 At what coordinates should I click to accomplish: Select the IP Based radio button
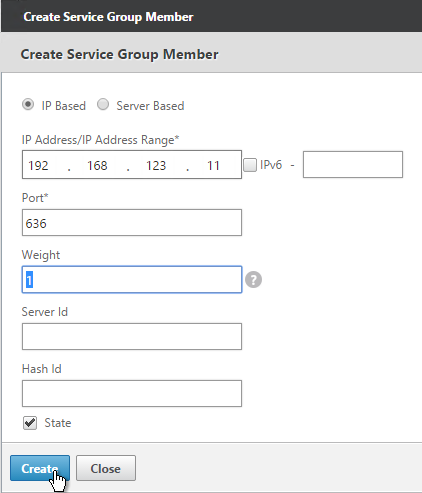(x=28, y=105)
